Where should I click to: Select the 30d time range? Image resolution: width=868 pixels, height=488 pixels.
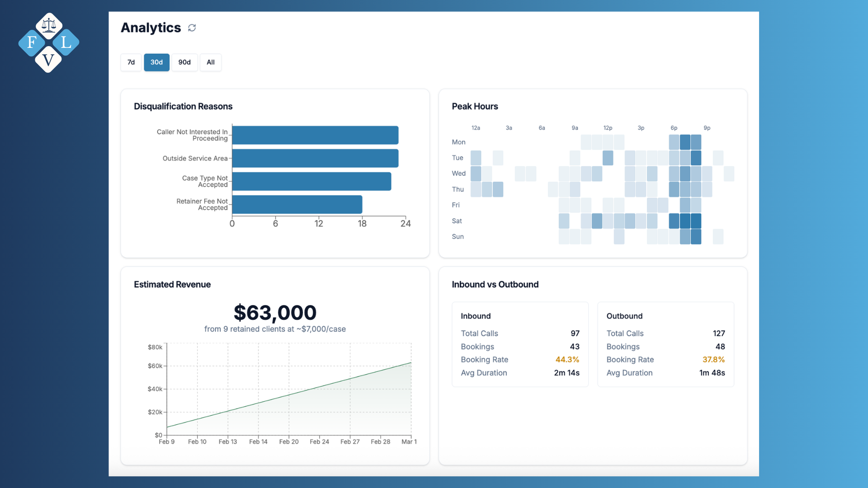156,62
